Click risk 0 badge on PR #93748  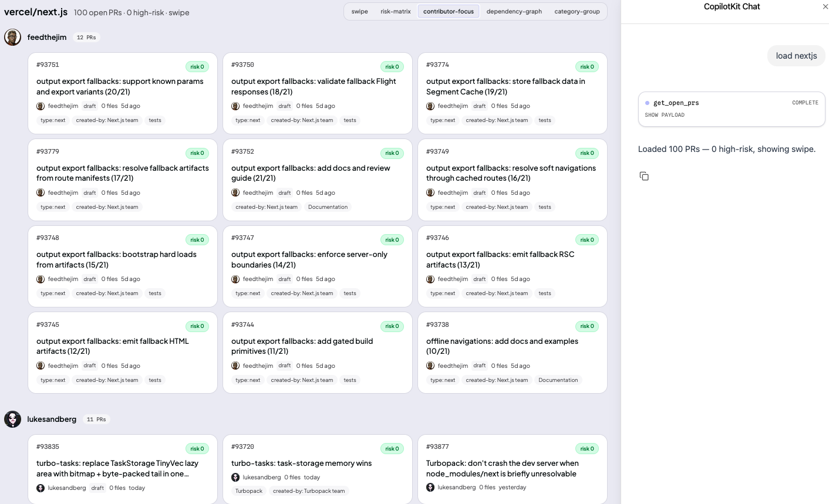coord(197,240)
